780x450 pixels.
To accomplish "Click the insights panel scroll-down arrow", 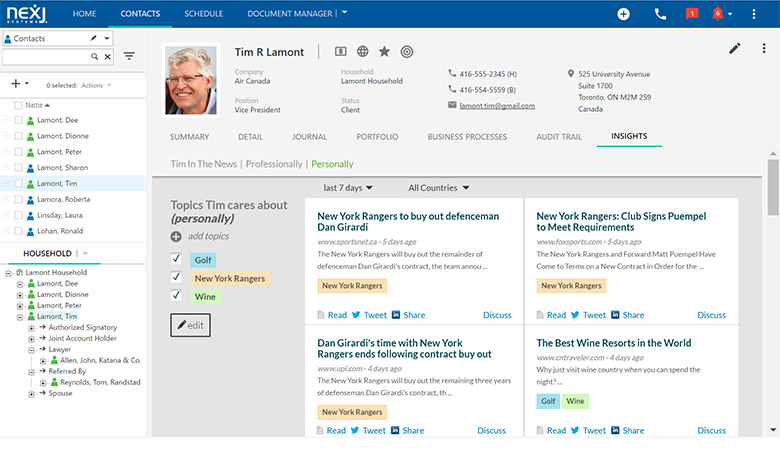I will click(773, 430).
